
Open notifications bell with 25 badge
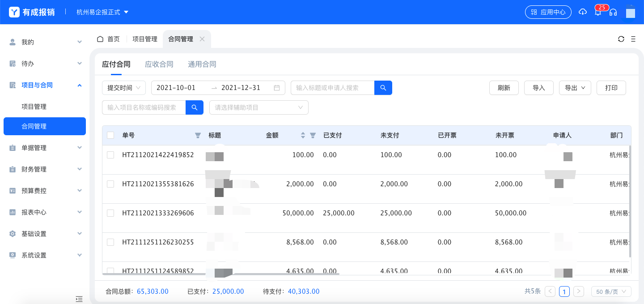598,12
